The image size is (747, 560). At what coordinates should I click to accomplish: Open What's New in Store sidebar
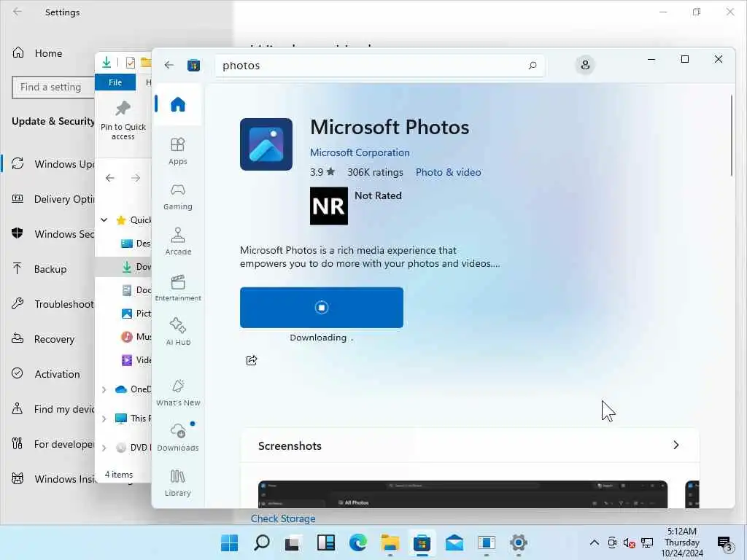(178, 392)
